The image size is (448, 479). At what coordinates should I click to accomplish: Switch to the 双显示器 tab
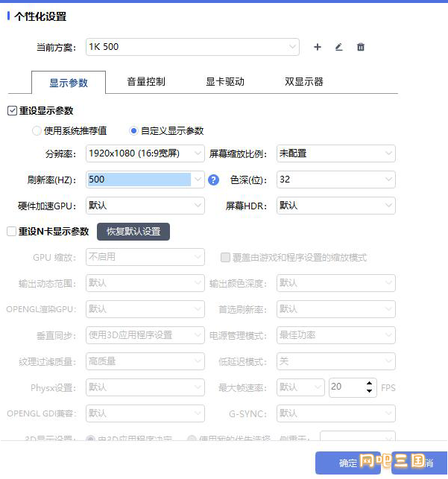pos(303,81)
